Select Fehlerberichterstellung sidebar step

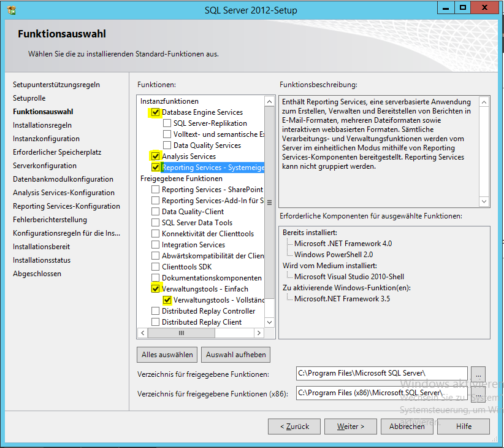click(x=50, y=220)
